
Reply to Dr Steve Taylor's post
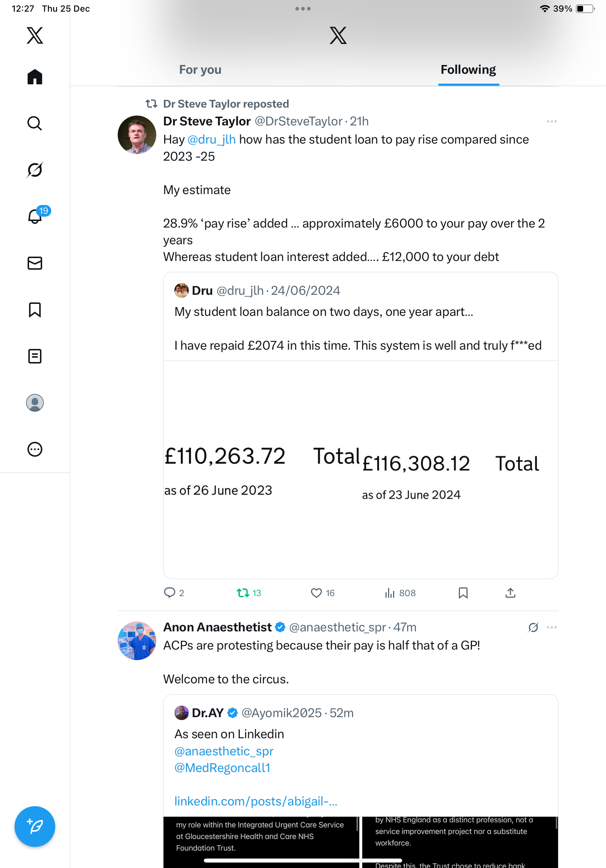click(170, 593)
